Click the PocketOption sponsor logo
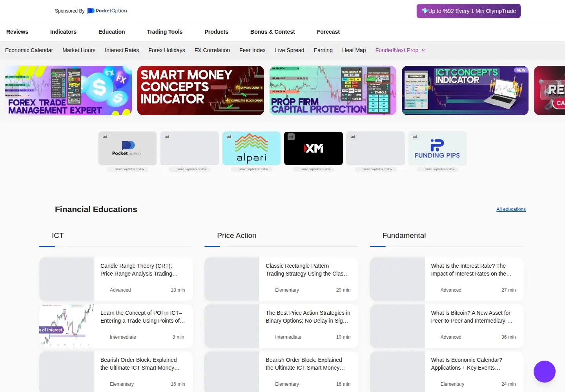The width and height of the screenshot is (565, 392). (107, 11)
